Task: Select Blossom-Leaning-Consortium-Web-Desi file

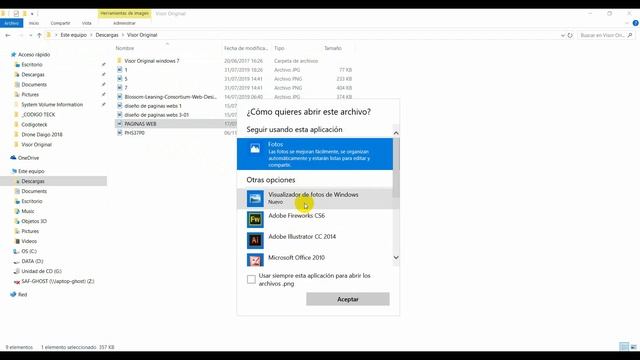Action: [171, 97]
